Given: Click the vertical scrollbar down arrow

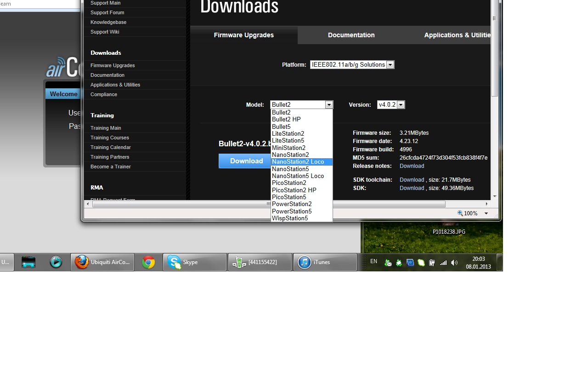Looking at the screenshot, I should (x=495, y=196).
